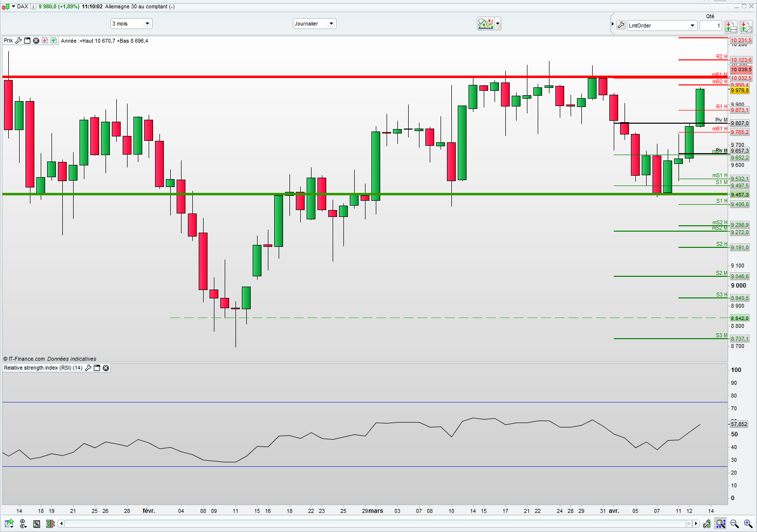Open the 3 mois period dropdown

click(131, 24)
